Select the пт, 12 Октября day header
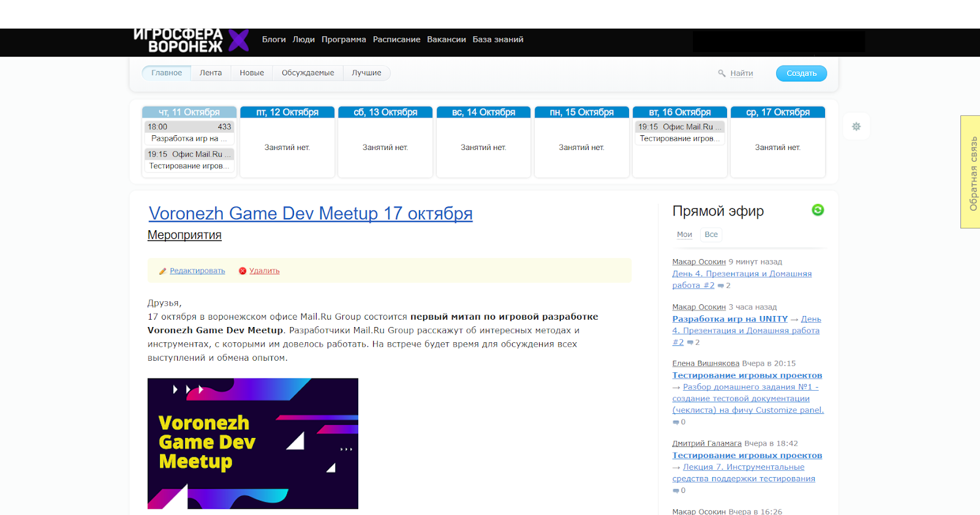The width and height of the screenshot is (980, 515). (287, 112)
